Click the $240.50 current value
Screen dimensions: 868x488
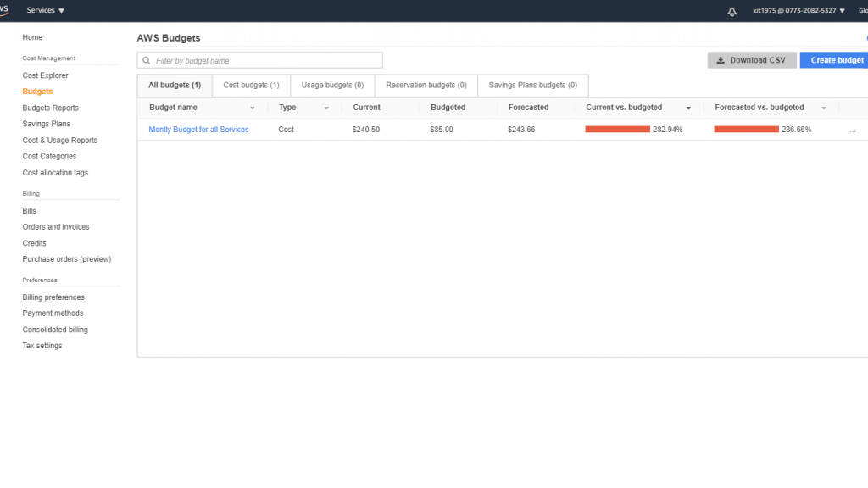pyautogui.click(x=366, y=130)
